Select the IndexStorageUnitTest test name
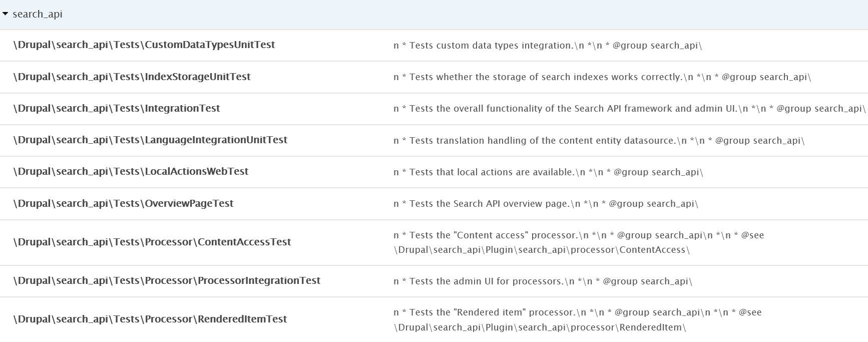This screenshot has width=868, height=342. 132,77
